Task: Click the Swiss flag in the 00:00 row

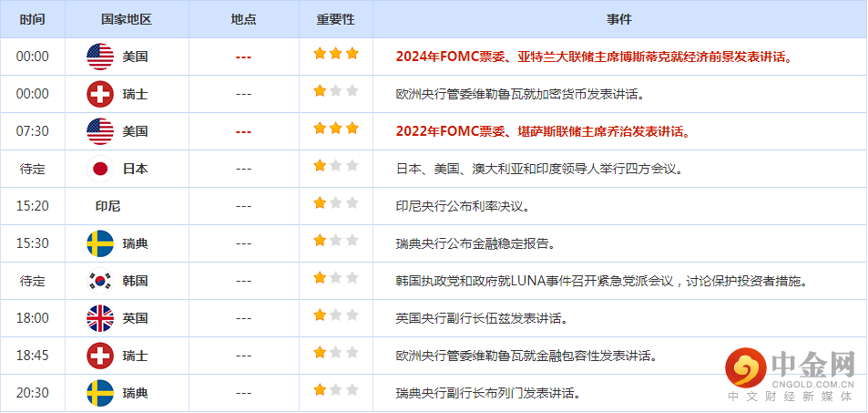Action: point(100,94)
